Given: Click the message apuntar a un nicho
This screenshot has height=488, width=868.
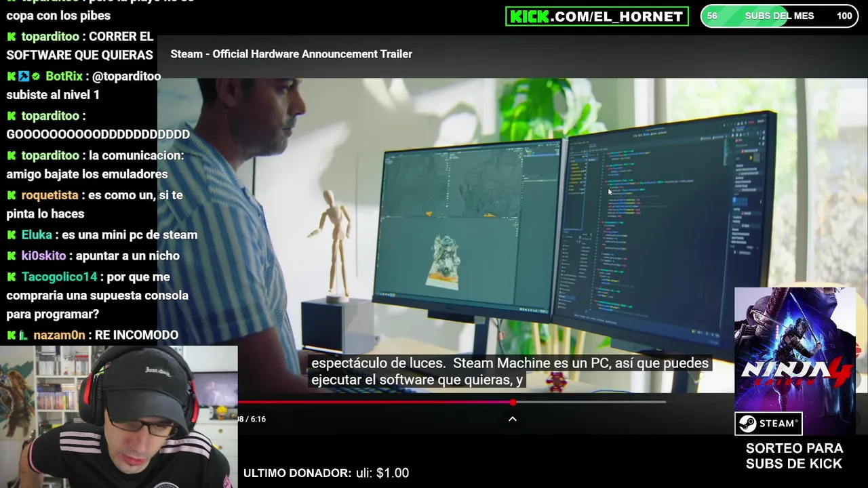Looking at the screenshot, I should tap(127, 256).
